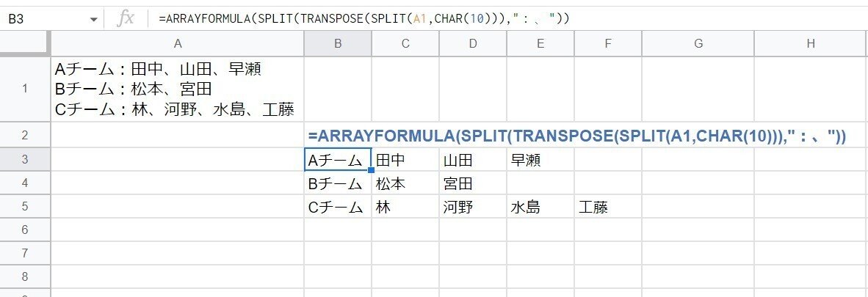868x297 pixels.
Task: Select cell with Cチーム in column B
Action: pos(338,207)
